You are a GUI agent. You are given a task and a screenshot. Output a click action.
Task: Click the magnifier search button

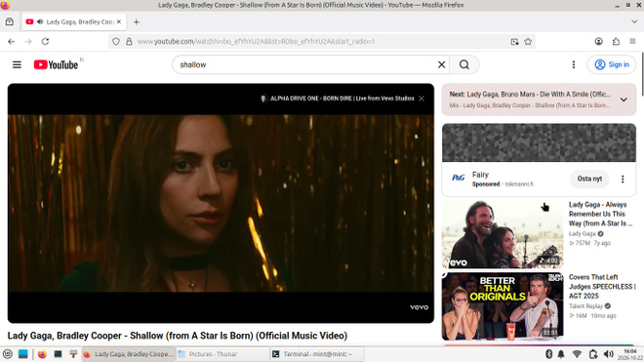pyautogui.click(x=464, y=64)
